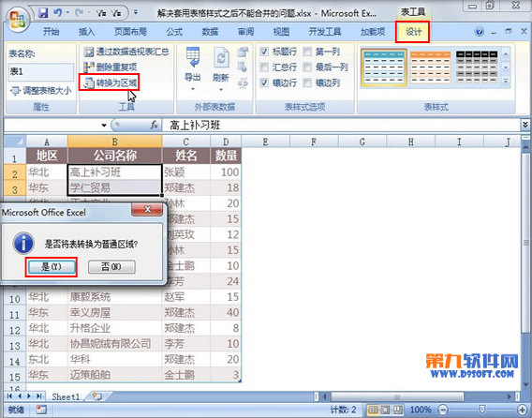Screen dimensions: 532x418
Task: Click the 导出 export icon
Action: tap(193, 57)
